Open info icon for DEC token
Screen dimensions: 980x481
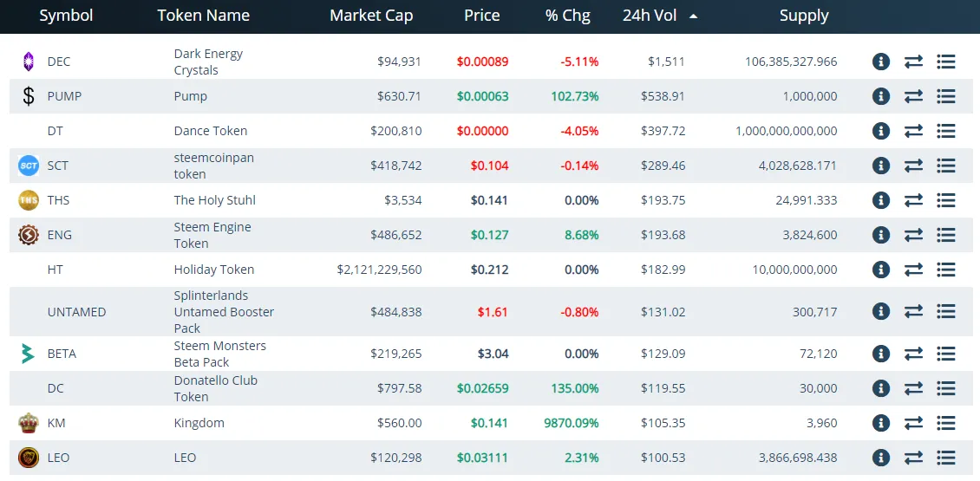click(881, 62)
